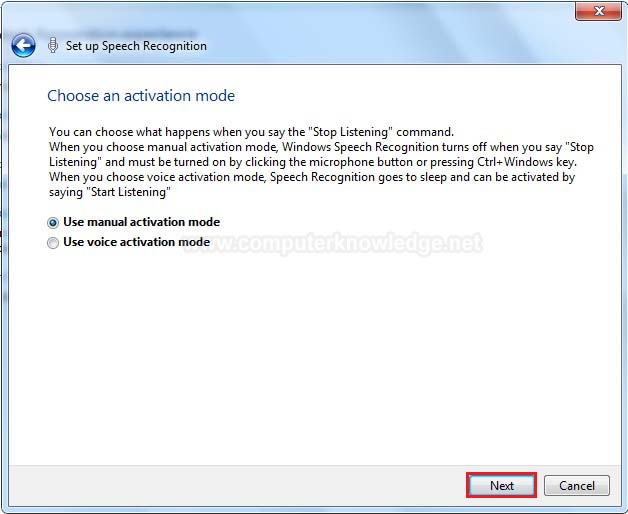Select Use manual activation mode radio button
This screenshot has width=628, height=514.
53,222
